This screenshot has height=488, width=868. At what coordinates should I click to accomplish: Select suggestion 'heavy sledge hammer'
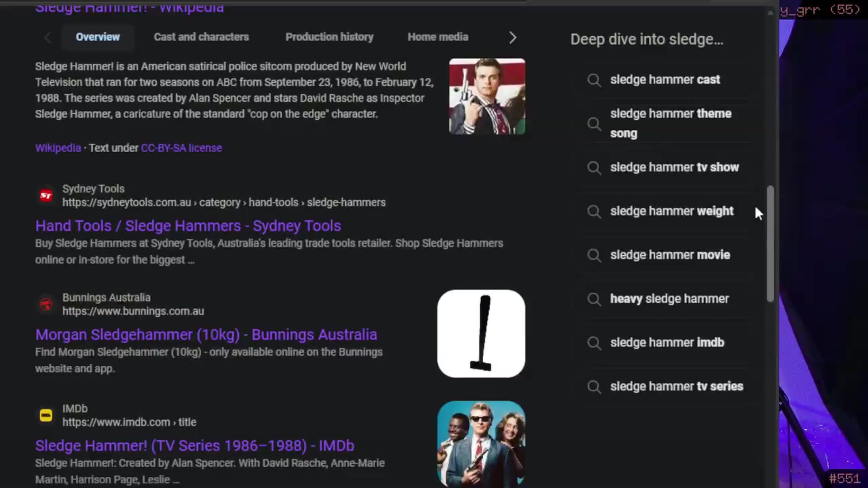pos(670,299)
